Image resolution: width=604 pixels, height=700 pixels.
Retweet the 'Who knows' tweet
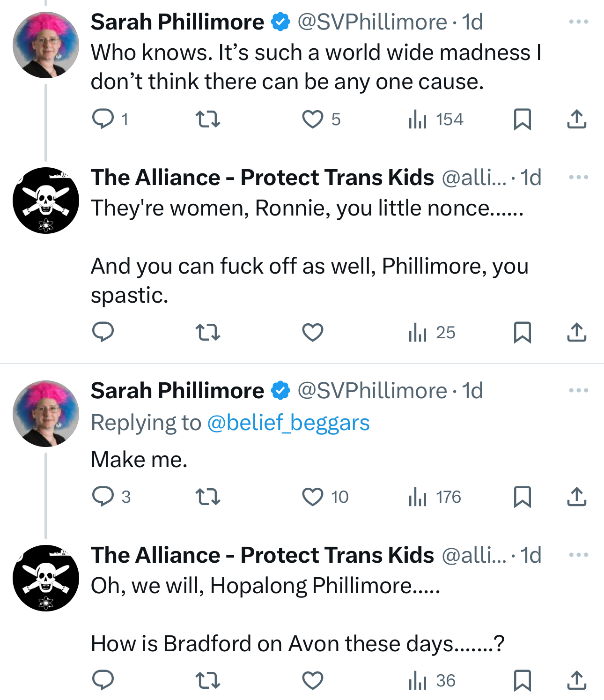point(207,119)
